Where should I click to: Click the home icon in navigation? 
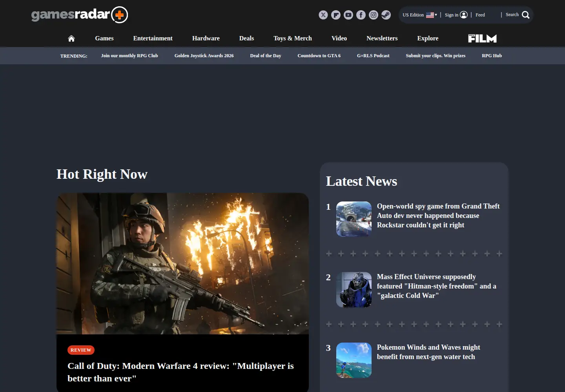71,38
